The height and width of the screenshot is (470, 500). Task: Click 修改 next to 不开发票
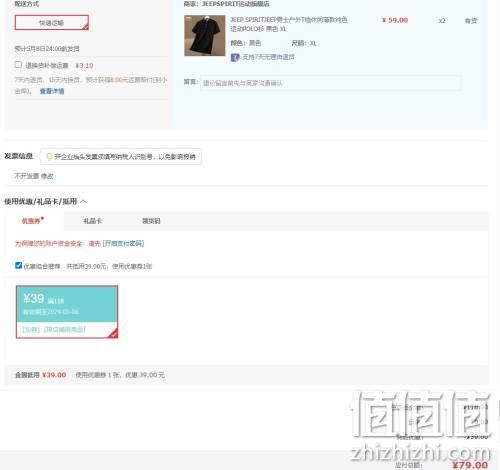pyautogui.click(x=47, y=176)
